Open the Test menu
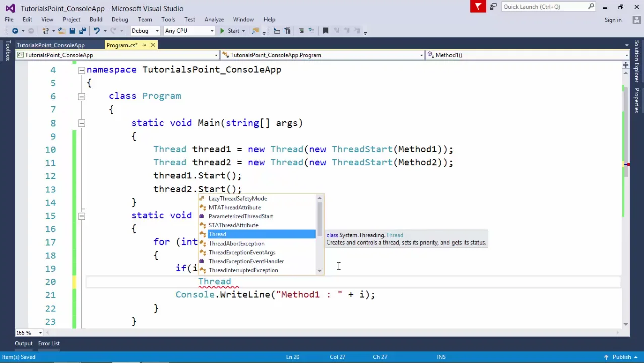This screenshot has width=644, height=363. pos(189,20)
